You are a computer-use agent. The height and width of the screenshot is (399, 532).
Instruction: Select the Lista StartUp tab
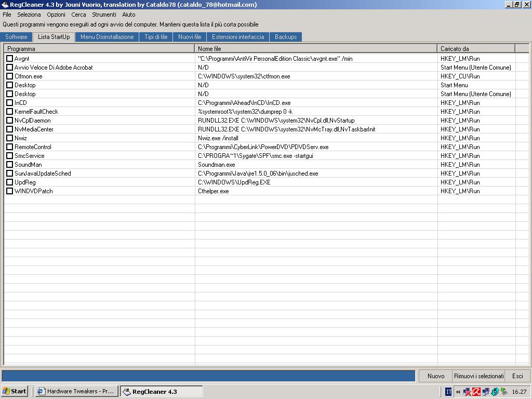pyautogui.click(x=54, y=37)
